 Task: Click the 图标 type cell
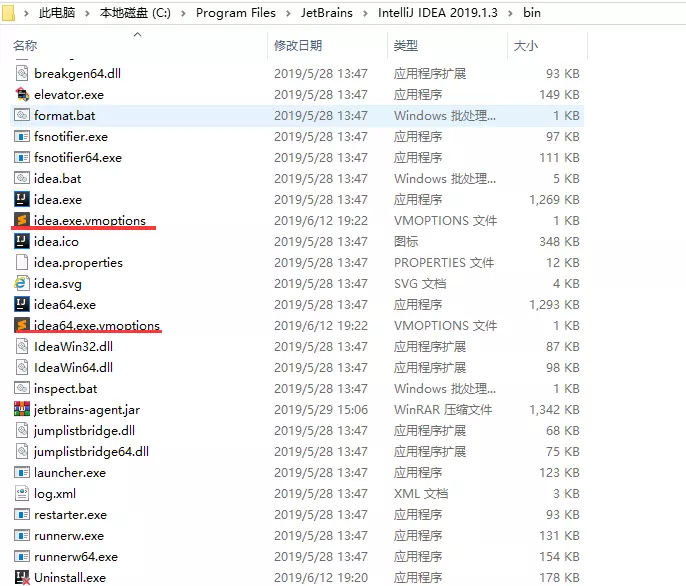[406, 241]
